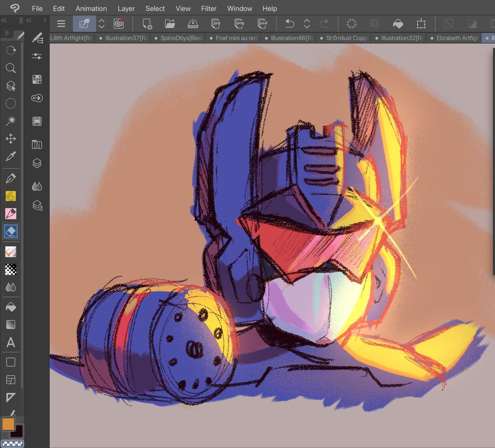Switch to the Fnaf mini au red tab
The width and height of the screenshot is (495, 448).
coord(234,38)
